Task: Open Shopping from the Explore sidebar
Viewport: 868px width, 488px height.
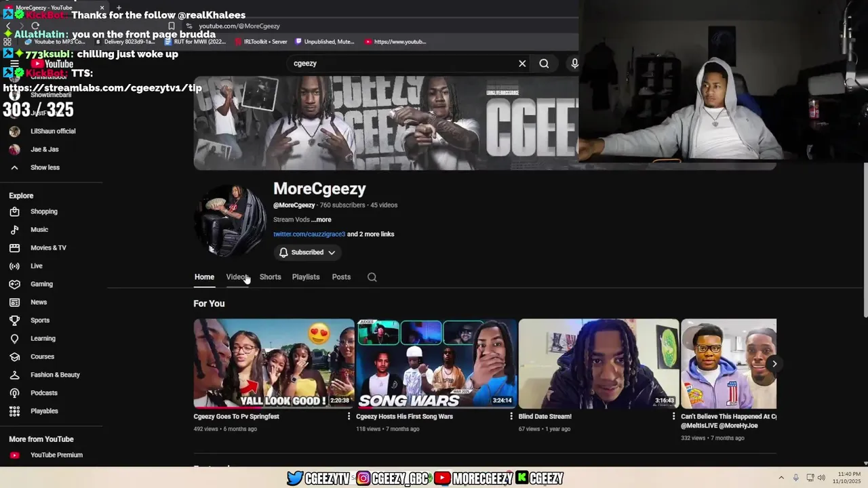Action: (x=44, y=211)
